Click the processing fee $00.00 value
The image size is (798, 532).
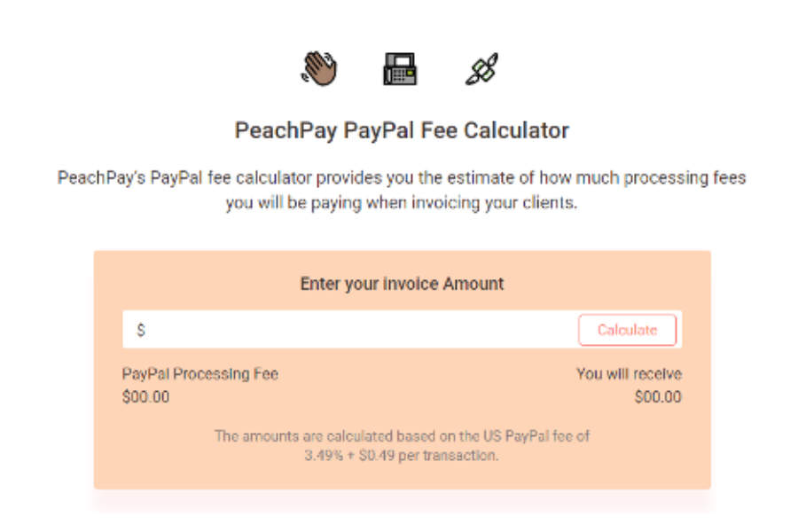(x=145, y=397)
